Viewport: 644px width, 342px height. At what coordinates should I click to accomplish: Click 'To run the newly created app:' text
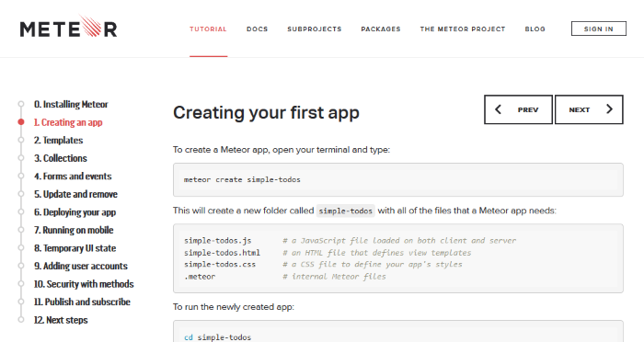[x=234, y=307]
